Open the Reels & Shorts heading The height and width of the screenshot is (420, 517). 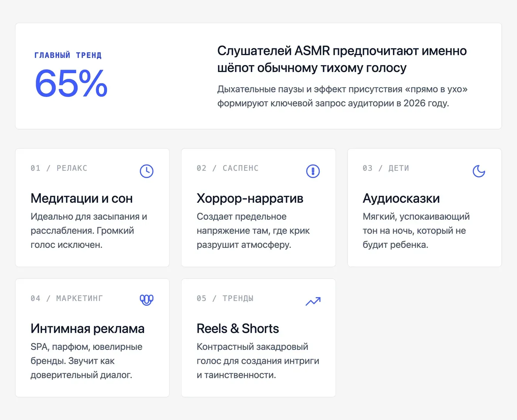click(238, 328)
